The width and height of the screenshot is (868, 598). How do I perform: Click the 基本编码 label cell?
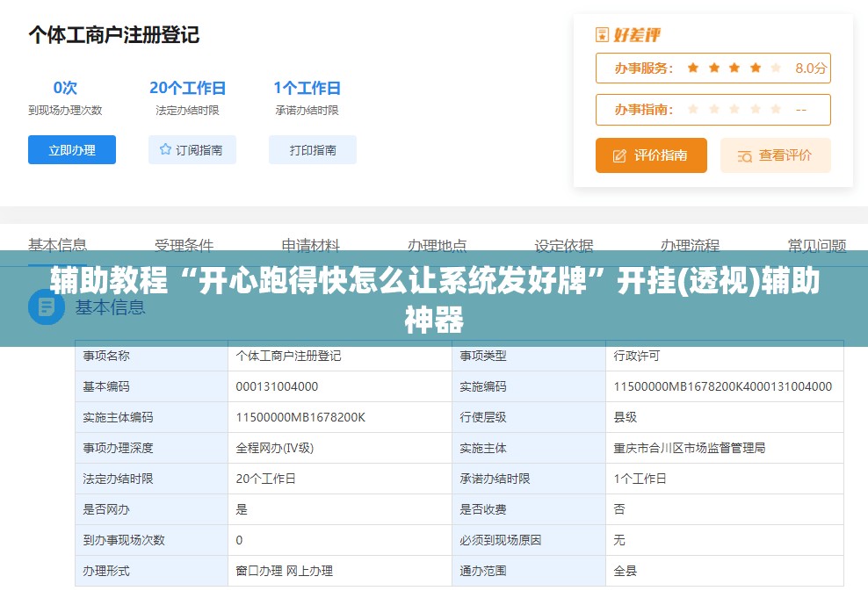tap(151, 386)
